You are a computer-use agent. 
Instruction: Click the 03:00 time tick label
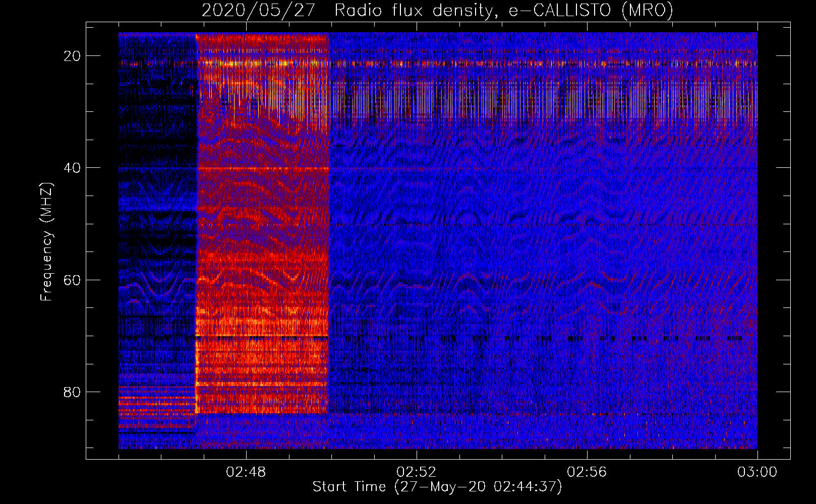pyautogui.click(x=757, y=472)
